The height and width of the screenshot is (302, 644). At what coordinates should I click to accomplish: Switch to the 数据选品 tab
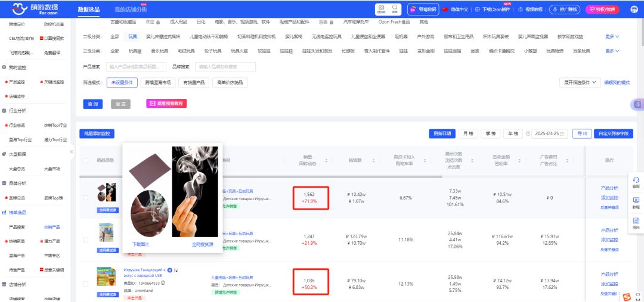click(x=88, y=9)
